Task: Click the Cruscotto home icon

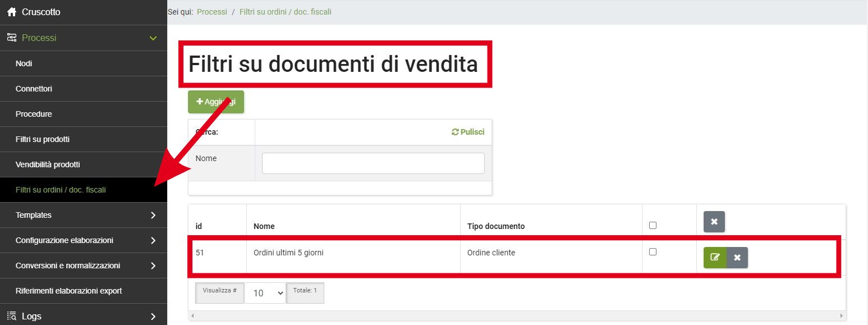Action: pos(11,12)
